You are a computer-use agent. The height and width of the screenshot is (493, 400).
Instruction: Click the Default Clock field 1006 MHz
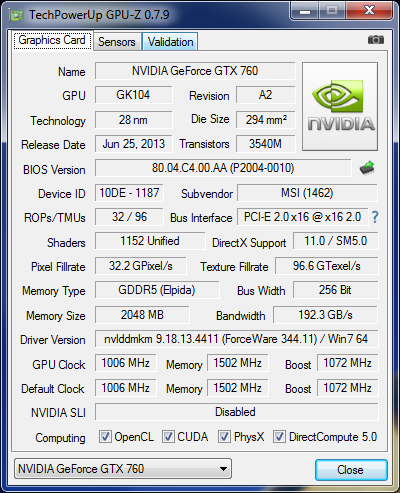coord(125,388)
